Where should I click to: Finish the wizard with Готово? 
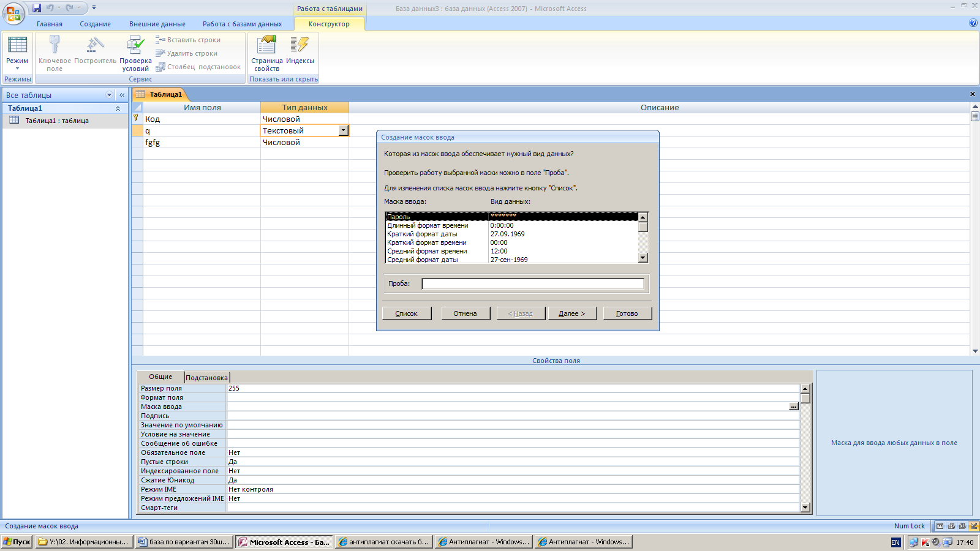point(627,313)
